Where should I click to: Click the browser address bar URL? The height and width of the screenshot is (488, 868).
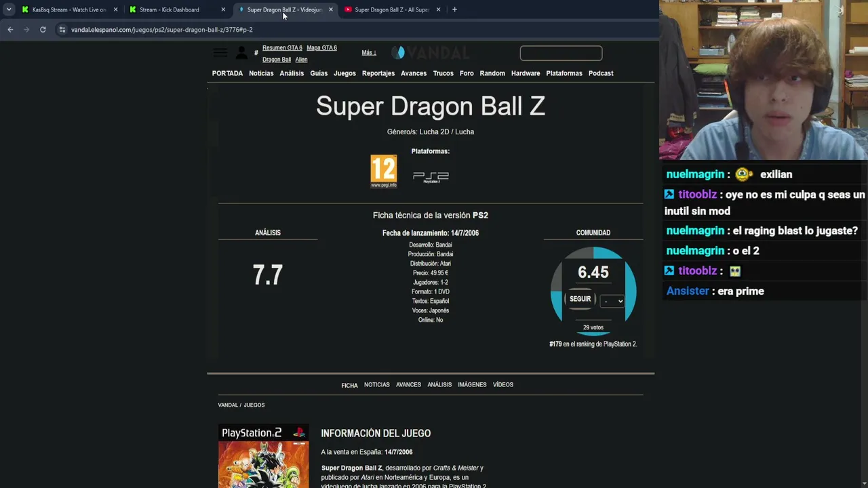click(162, 30)
